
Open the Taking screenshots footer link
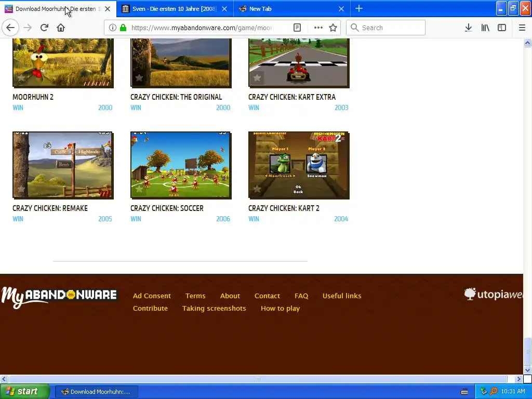tap(214, 309)
